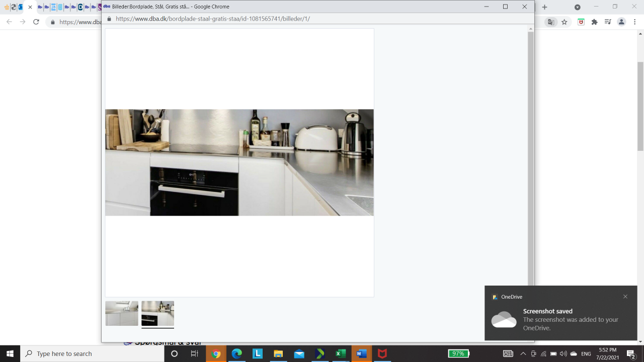Open site info padlock in popup window

(109, 19)
